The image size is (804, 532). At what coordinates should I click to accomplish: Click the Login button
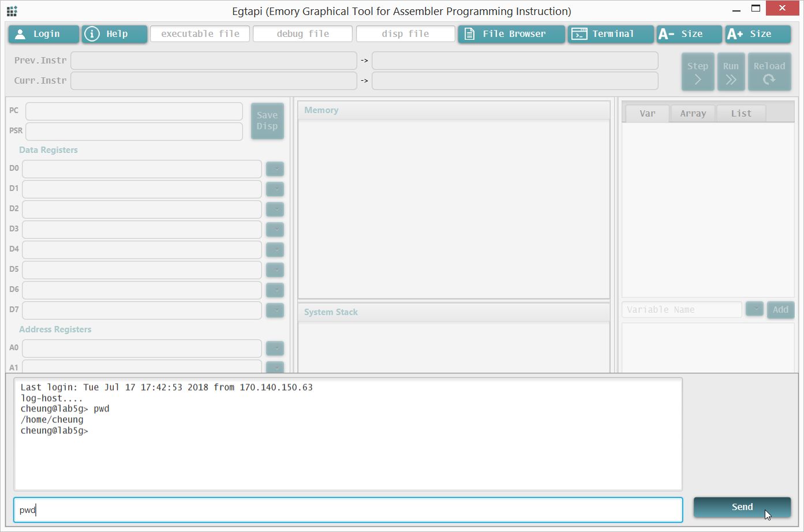tap(43, 34)
